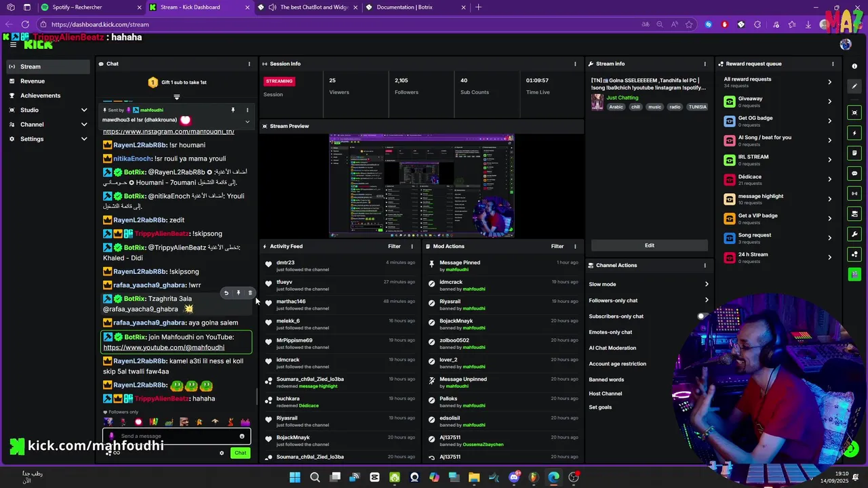Click the chat panel scrollbar
Viewport: 868px width, 488px height.
click(x=256, y=397)
